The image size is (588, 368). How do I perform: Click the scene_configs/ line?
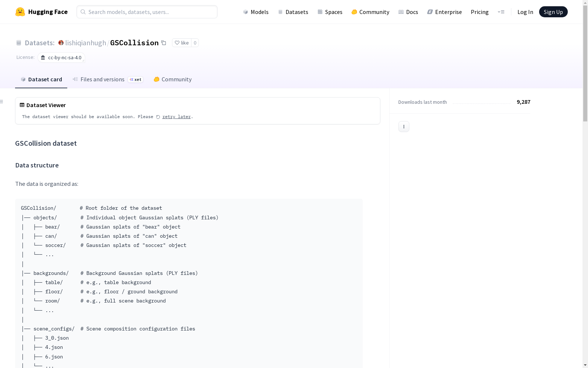[108, 329]
